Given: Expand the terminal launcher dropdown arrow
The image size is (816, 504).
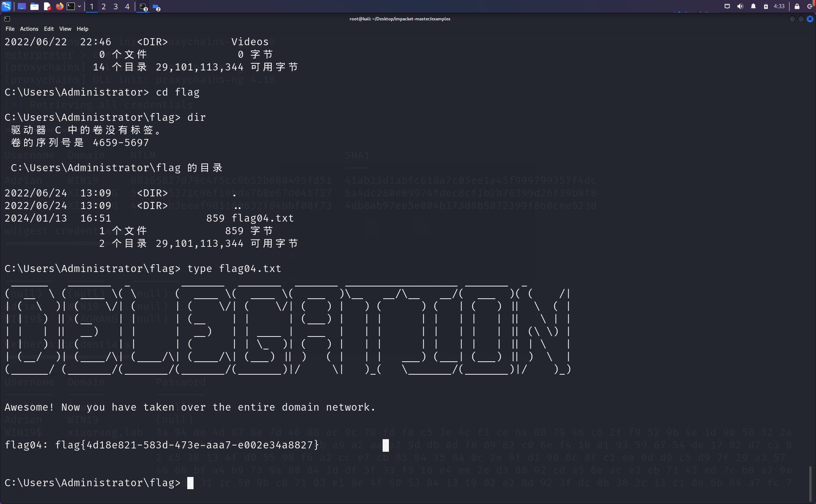Looking at the screenshot, I should tap(79, 6).
